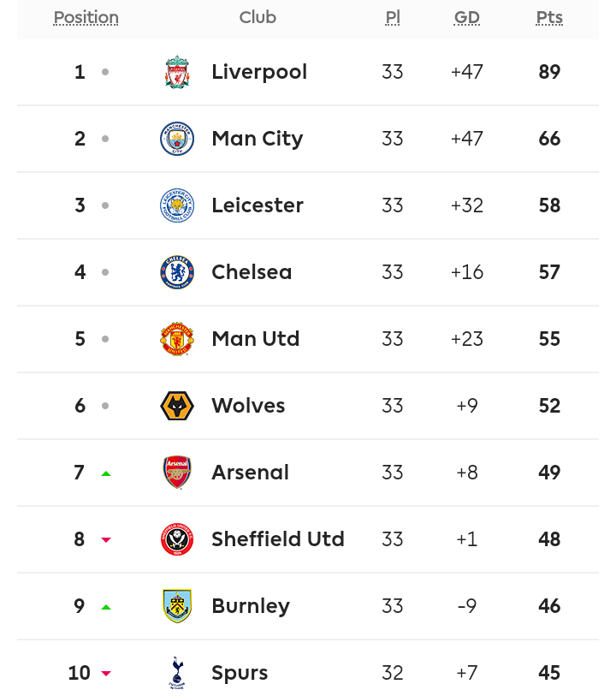Click the green up arrow beside Arsenal
Screen dimensions: 616x696
click(x=105, y=473)
